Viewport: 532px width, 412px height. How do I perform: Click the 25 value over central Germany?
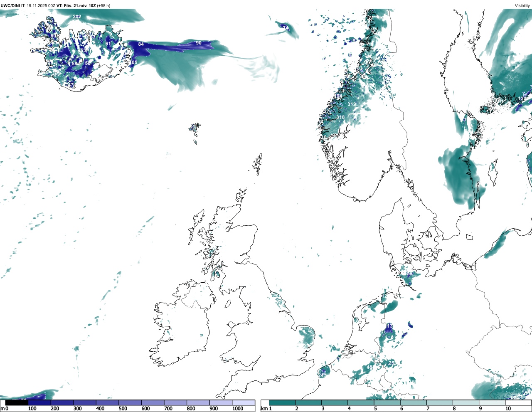[x=391, y=363]
